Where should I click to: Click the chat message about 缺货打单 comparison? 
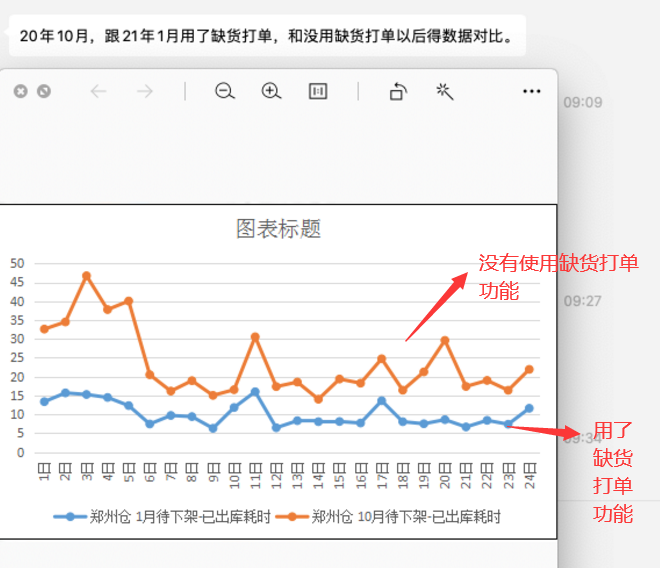(266, 38)
